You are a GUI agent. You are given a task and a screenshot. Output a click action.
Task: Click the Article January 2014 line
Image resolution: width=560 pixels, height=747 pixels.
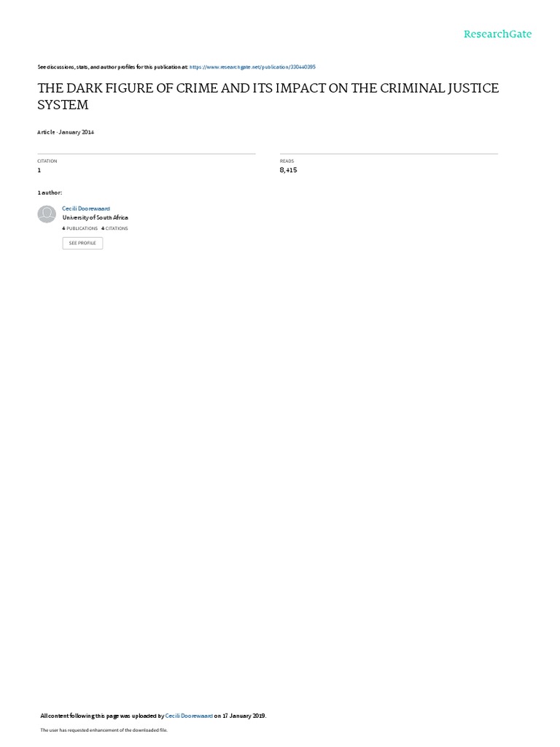coord(66,132)
